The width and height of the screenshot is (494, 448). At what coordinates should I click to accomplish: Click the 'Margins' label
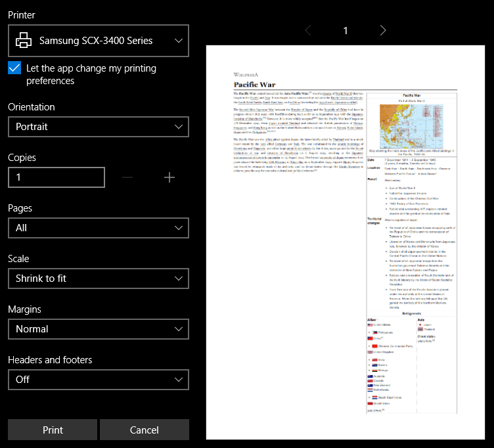[x=24, y=309]
